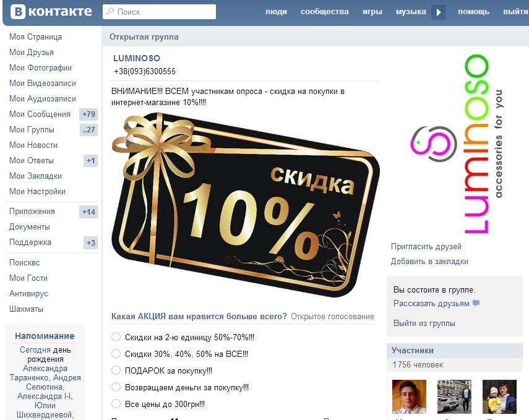Viewport: 529px width, 420px height.
Task: Open the Участники members header
Action: point(455,351)
